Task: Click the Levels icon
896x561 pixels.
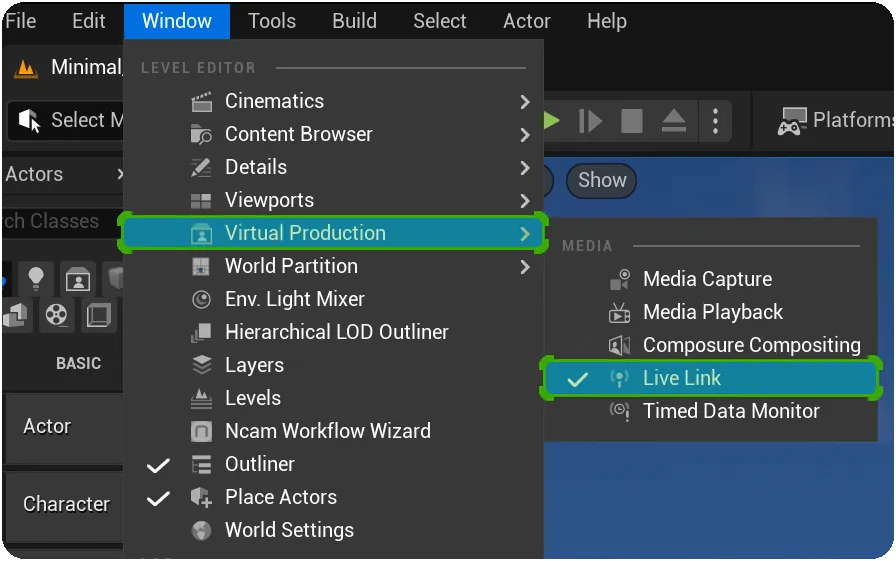Action: click(201, 398)
